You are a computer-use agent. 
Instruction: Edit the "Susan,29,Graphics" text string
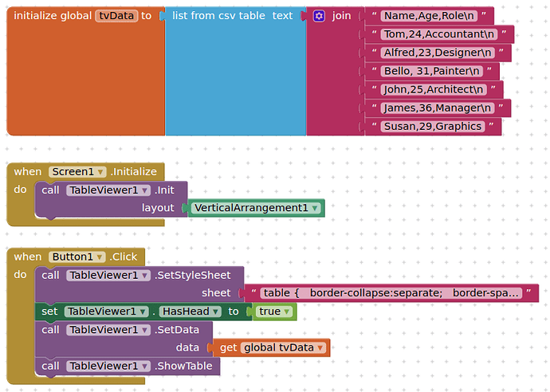point(433,127)
